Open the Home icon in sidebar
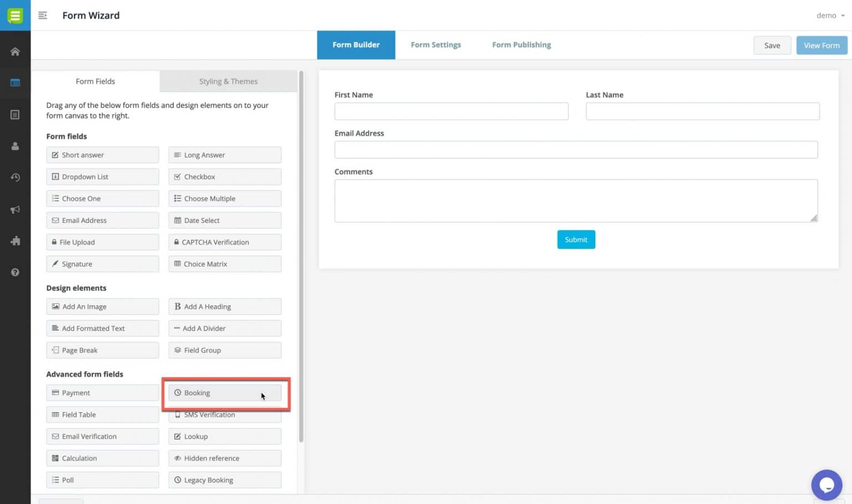 point(15,50)
